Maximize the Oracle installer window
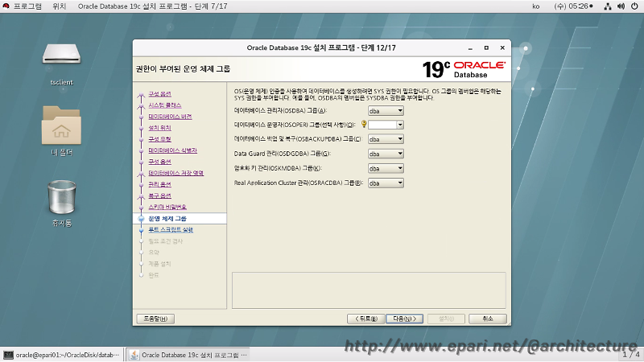Viewport: 644px width, 362px height. click(486, 48)
